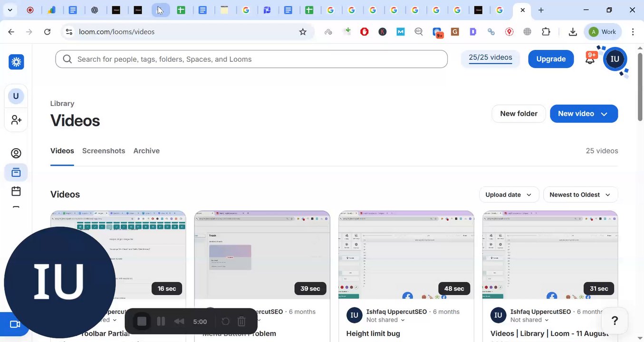
Task: Open the tab search dropdown arrow
Action: click(10, 10)
